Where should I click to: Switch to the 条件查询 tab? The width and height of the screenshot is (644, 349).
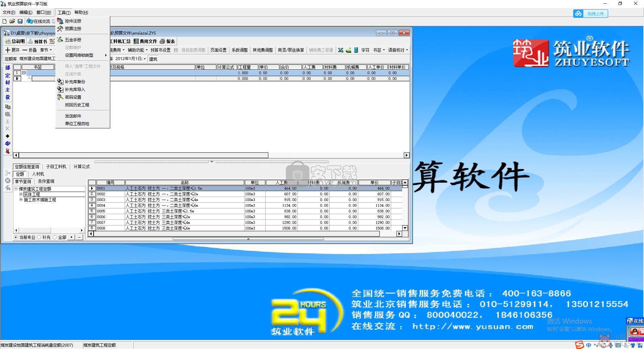tap(46, 181)
